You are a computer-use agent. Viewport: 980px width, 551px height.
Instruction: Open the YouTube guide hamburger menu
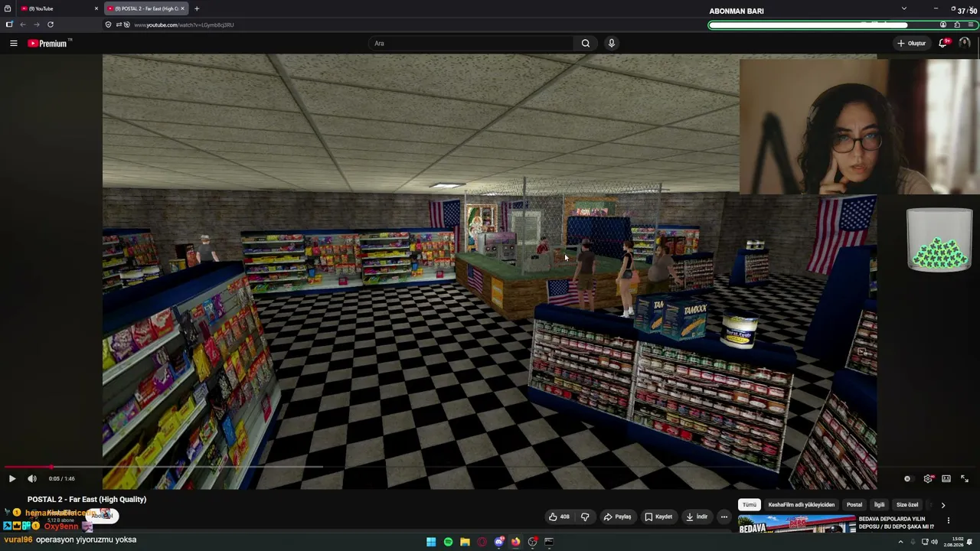point(13,43)
